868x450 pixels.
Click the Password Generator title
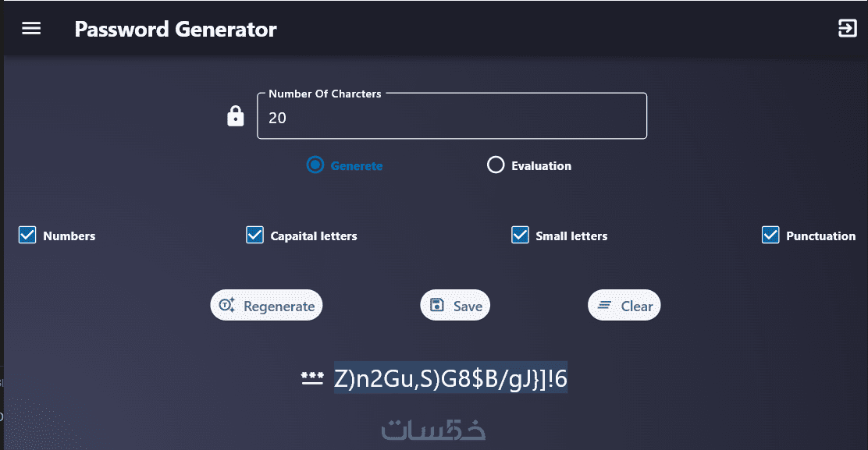click(176, 30)
